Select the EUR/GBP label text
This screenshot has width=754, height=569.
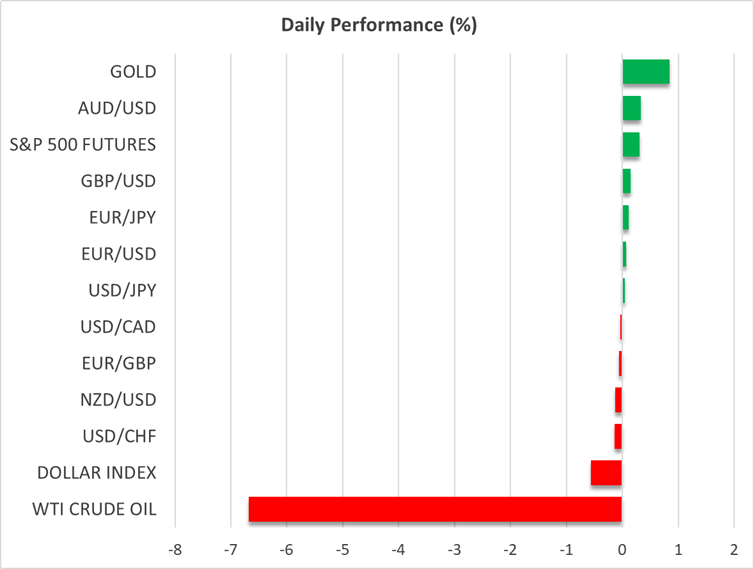pos(119,363)
